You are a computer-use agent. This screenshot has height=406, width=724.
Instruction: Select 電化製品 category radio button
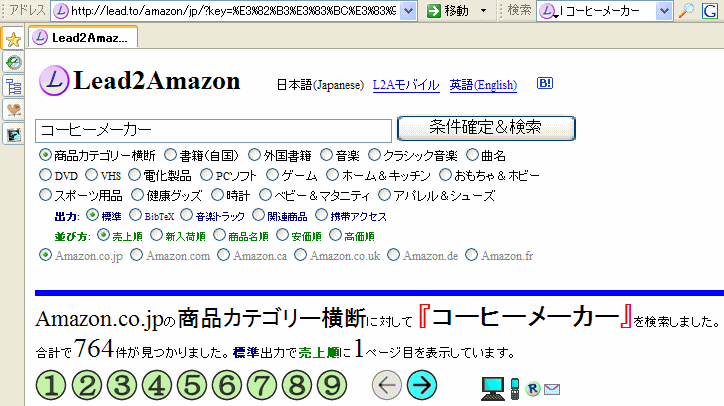[x=134, y=175]
